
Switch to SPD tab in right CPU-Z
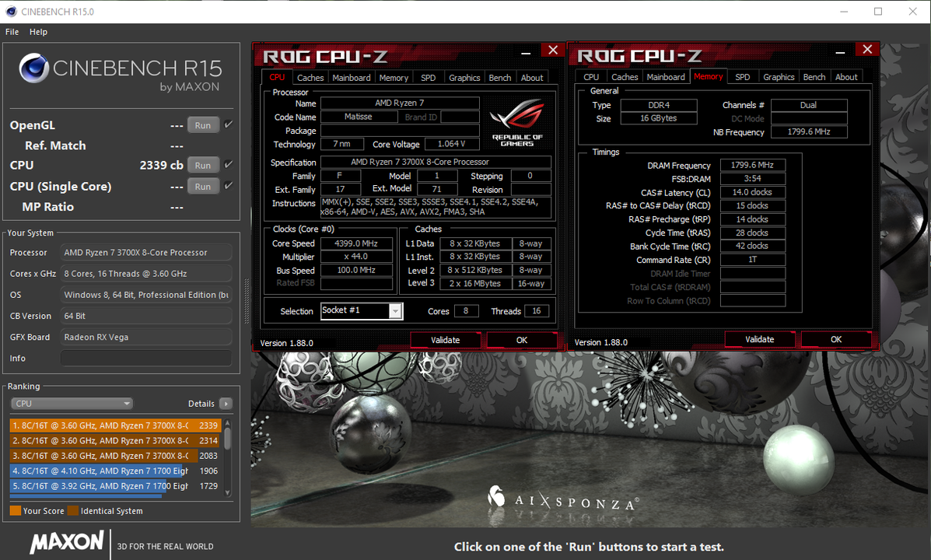coord(742,77)
